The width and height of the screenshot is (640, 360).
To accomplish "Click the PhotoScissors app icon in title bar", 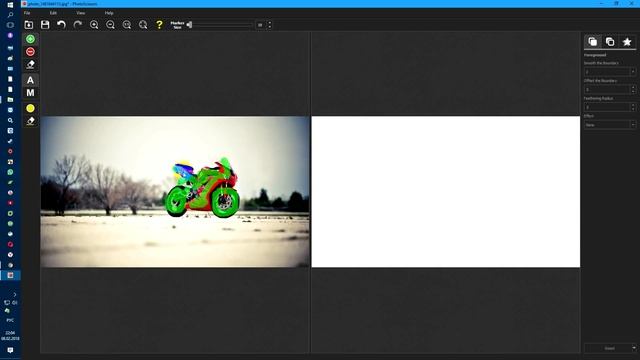I will (24, 4).
